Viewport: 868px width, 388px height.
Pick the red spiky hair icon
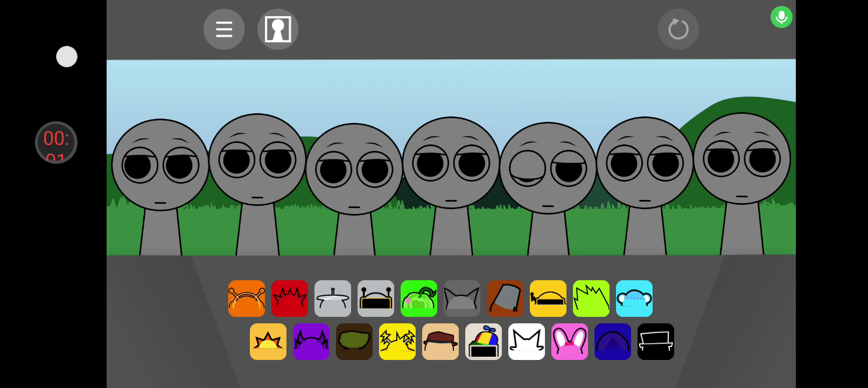point(290,299)
